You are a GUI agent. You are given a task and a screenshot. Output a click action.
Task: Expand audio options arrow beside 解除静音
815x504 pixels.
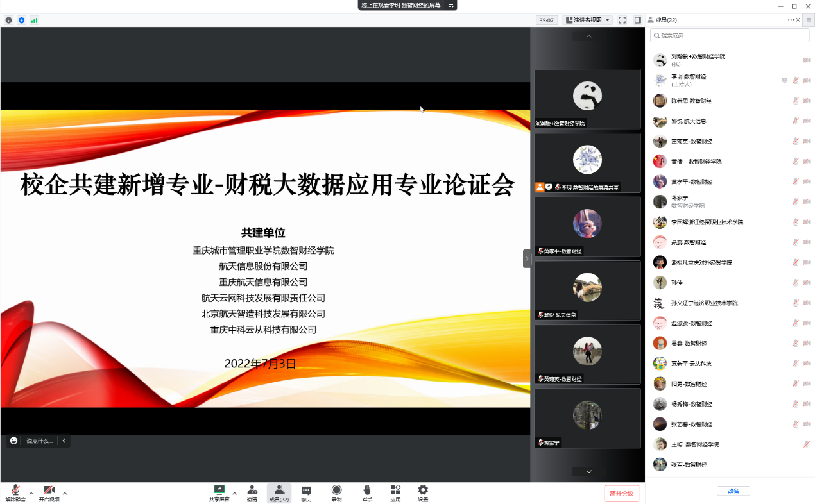[31, 493]
